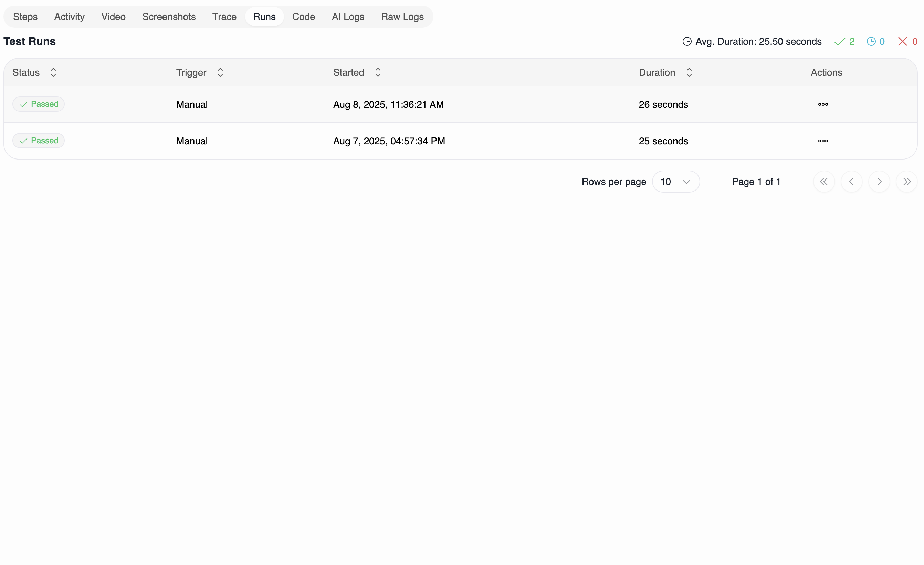Open the Screenshots tab
Image resolution: width=924 pixels, height=565 pixels.
coord(169,17)
